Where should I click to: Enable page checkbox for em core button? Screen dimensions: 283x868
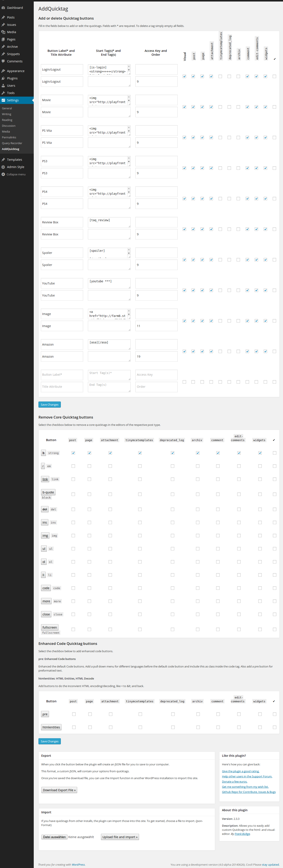point(89,466)
